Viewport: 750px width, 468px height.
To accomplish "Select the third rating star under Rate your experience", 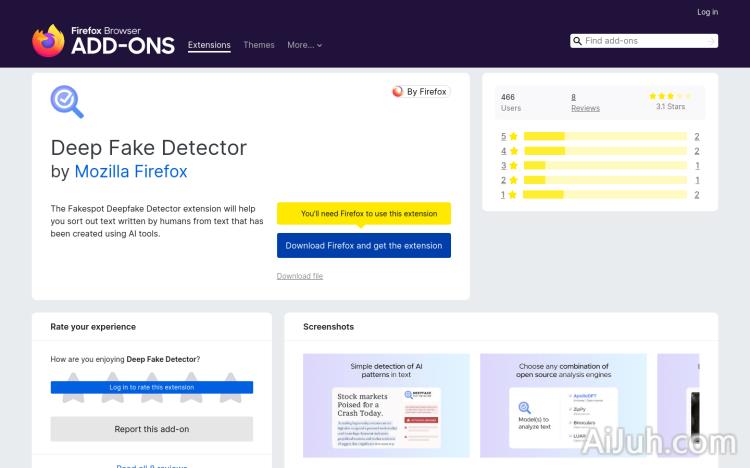I will [152, 387].
